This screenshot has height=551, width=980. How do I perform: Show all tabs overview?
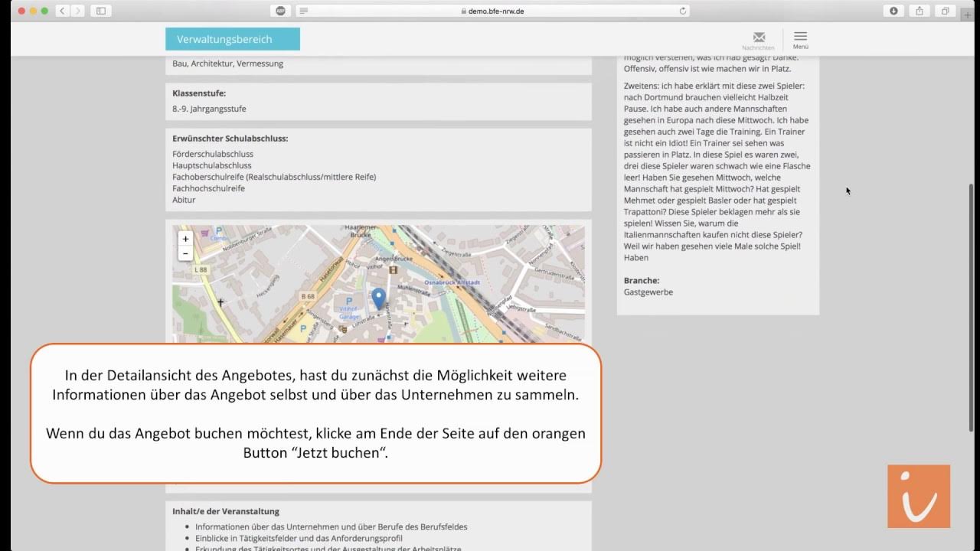[946, 11]
